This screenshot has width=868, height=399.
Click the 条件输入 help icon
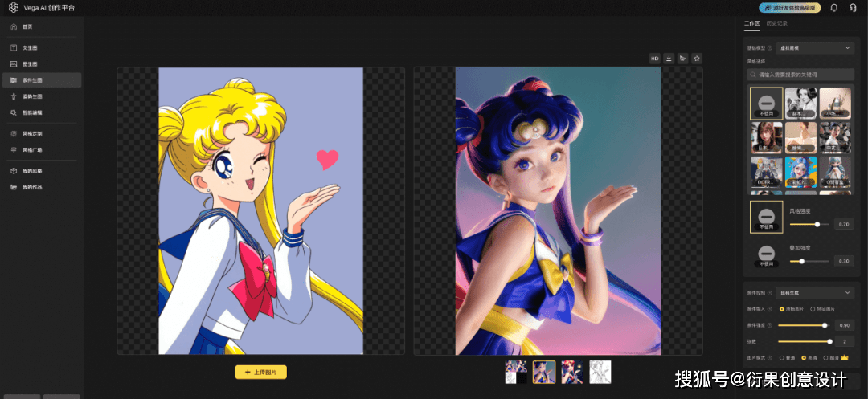(x=770, y=309)
